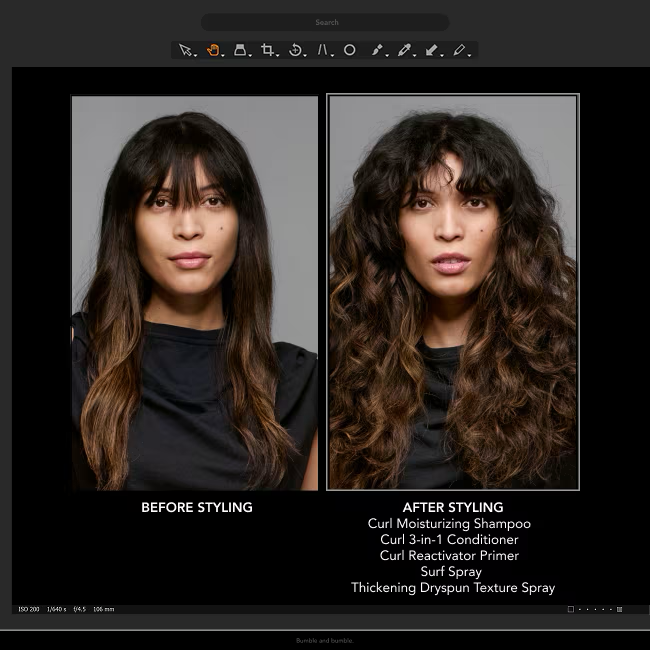Select the rotate tool
This screenshot has height=650, width=650.
295,50
